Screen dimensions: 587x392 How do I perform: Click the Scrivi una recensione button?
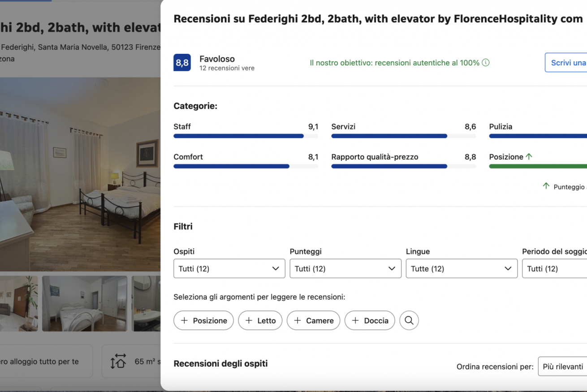pyautogui.click(x=566, y=63)
